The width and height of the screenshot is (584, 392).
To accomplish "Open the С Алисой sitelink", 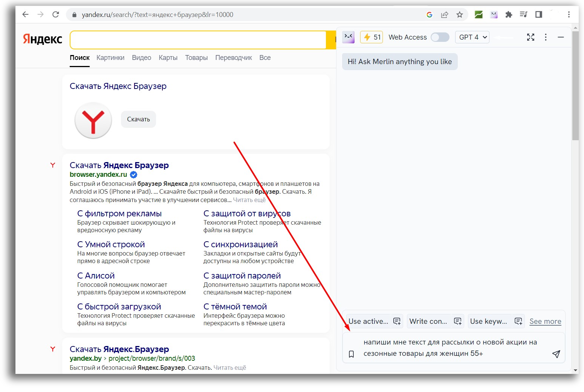I will coord(96,276).
